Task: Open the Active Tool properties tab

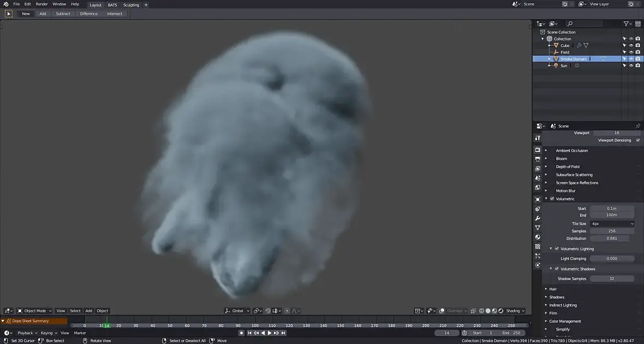Action: click(x=538, y=138)
